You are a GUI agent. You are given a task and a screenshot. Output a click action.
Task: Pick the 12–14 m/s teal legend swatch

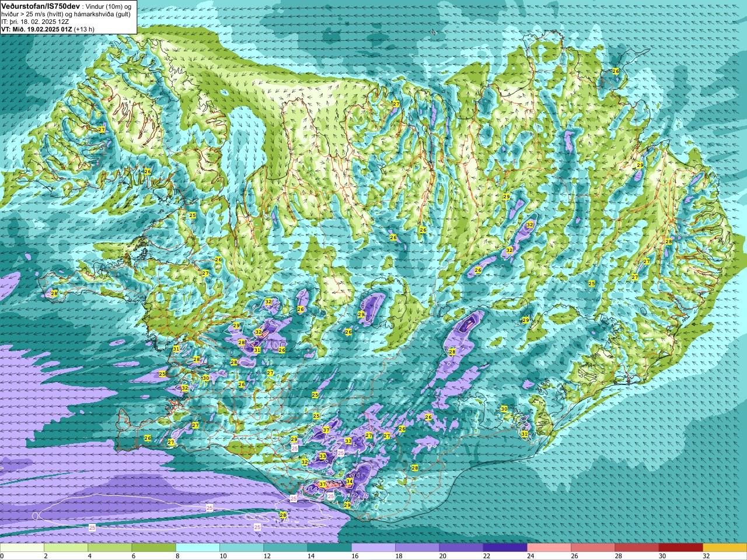click(x=285, y=548)
